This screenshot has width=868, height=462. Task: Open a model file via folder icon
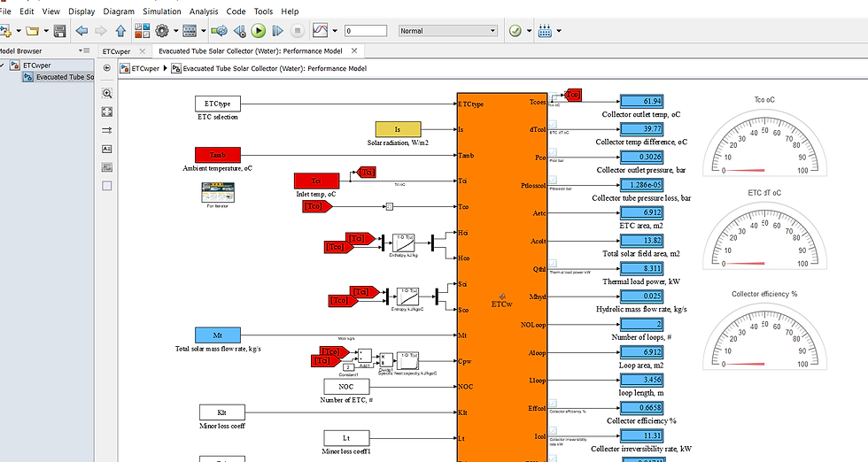click(x=32, y=31)
